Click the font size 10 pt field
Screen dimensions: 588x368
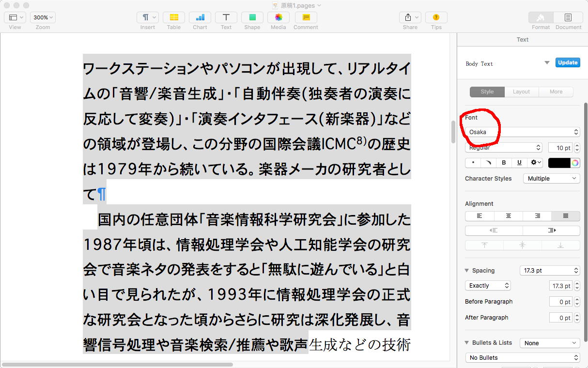(x=560, y=148)
